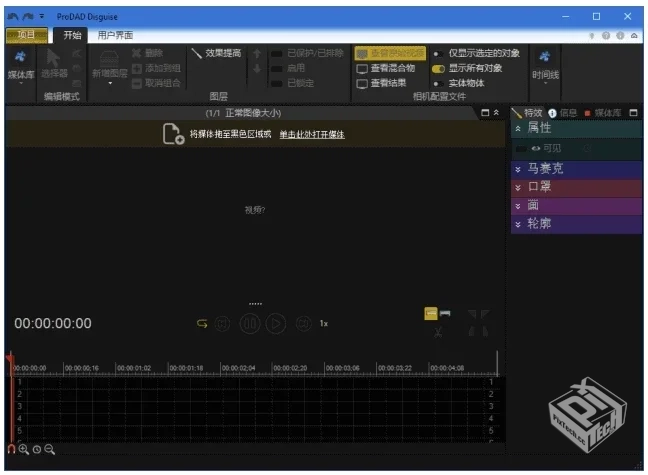Image resolution: width=648 pixels, height=475 pixels.
Task: Click 添加到组 add to group
Action: pos(157,68)
